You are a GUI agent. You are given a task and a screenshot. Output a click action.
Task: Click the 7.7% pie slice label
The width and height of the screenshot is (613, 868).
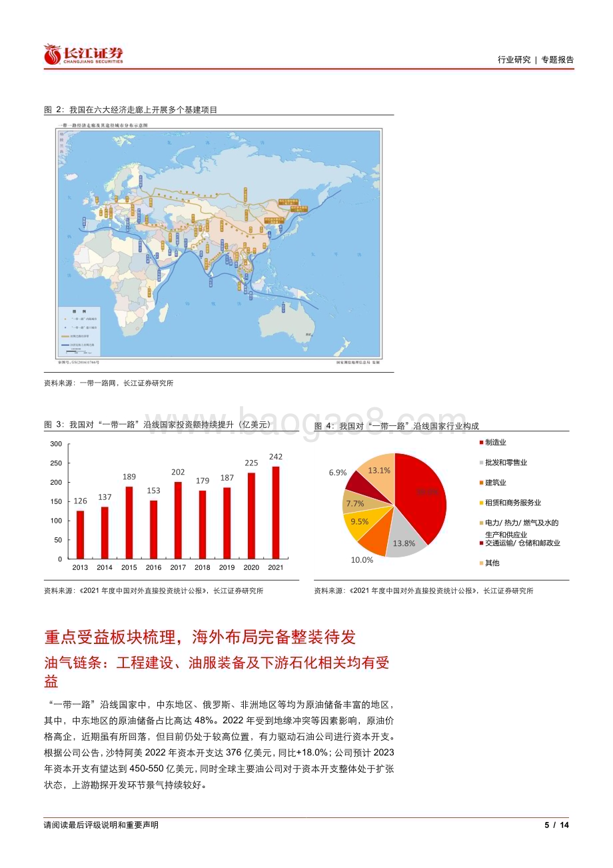click(355, 503)
